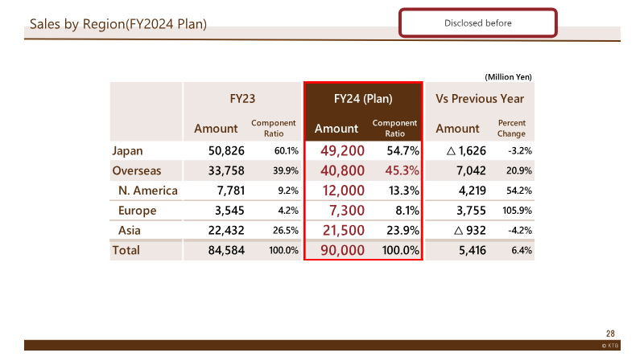Click the Europe row label

[137, 211]
